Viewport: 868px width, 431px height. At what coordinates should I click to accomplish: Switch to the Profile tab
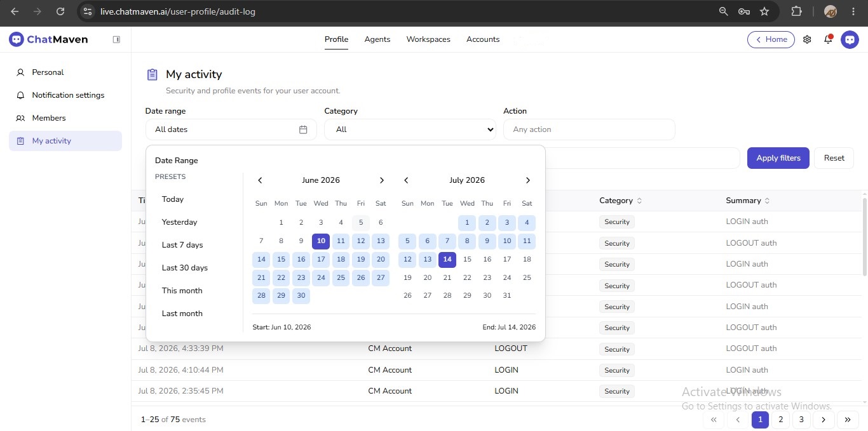coord(336,39)
